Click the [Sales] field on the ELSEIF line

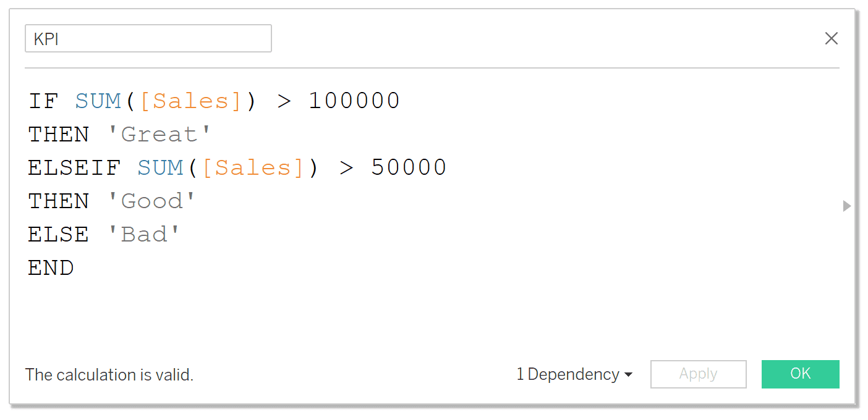[x=253, y=167]
